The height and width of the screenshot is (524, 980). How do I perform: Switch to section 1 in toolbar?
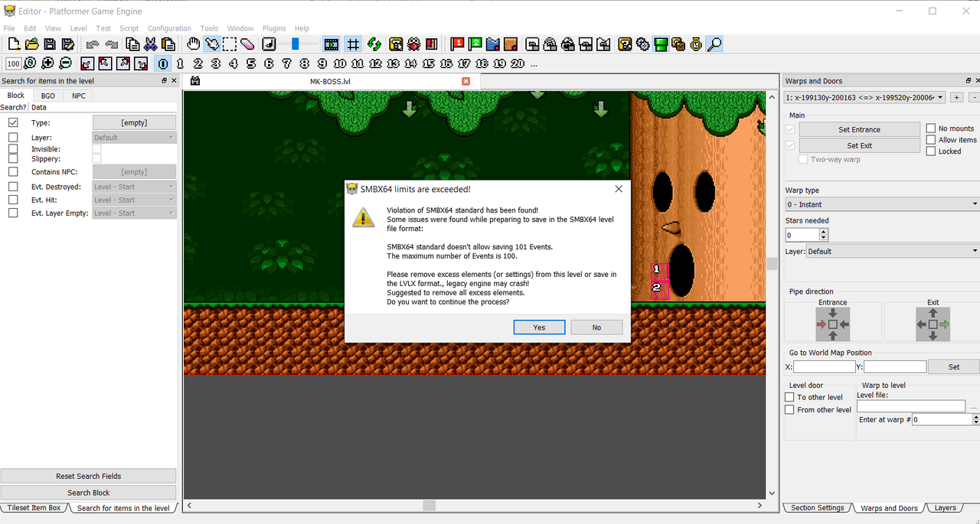(181, 63)
